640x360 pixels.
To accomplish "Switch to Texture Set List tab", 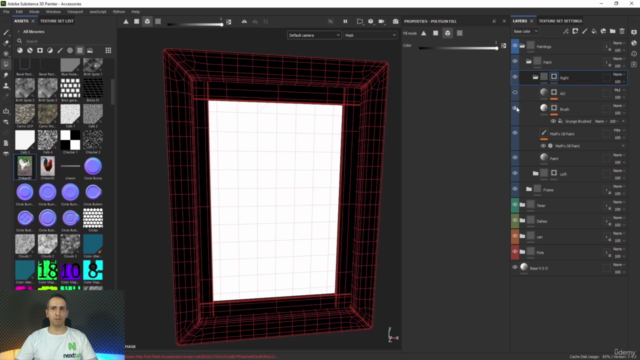I will point(57,21).
